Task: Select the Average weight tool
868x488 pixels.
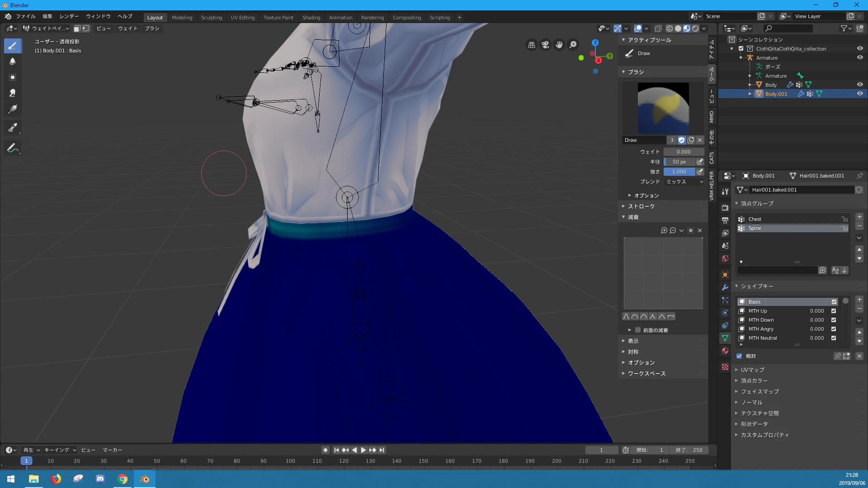Action: 13,77
